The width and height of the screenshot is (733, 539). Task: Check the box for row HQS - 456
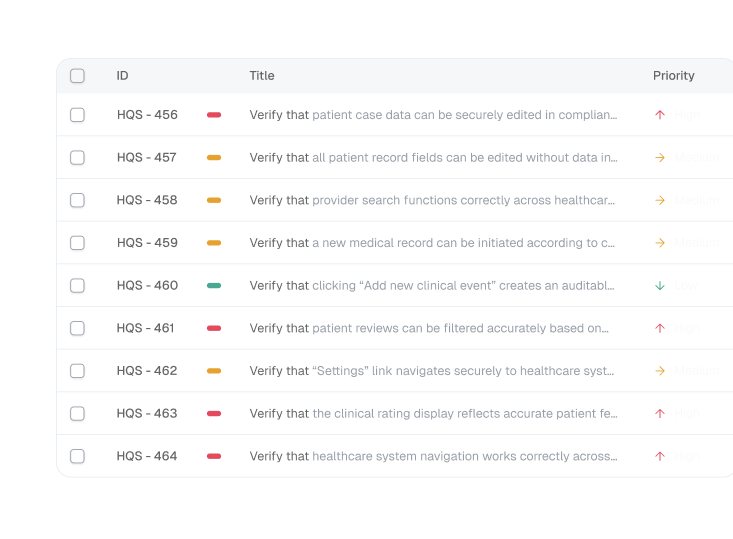(x=78, y=115)
